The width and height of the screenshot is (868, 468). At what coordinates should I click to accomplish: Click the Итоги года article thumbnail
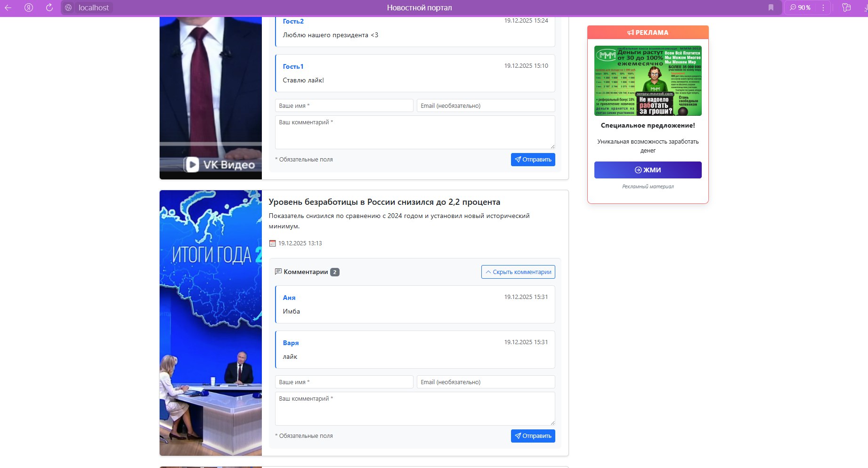click(211, 323)
